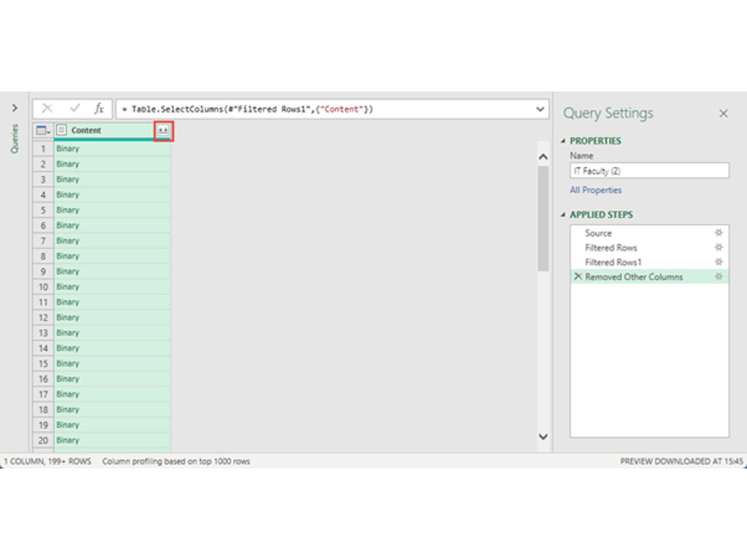Image resolution: width=747 pixels, height=560 pixels.
Task: Click the checkmark confirm icon in formula bar
Action: (74, 109)
